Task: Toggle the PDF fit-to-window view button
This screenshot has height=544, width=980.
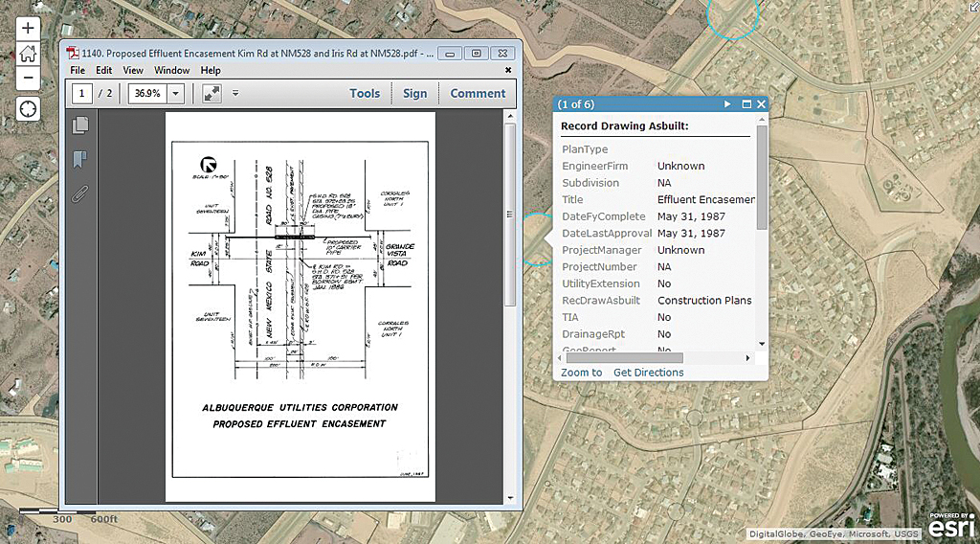Action: click(x=211, y=94)
